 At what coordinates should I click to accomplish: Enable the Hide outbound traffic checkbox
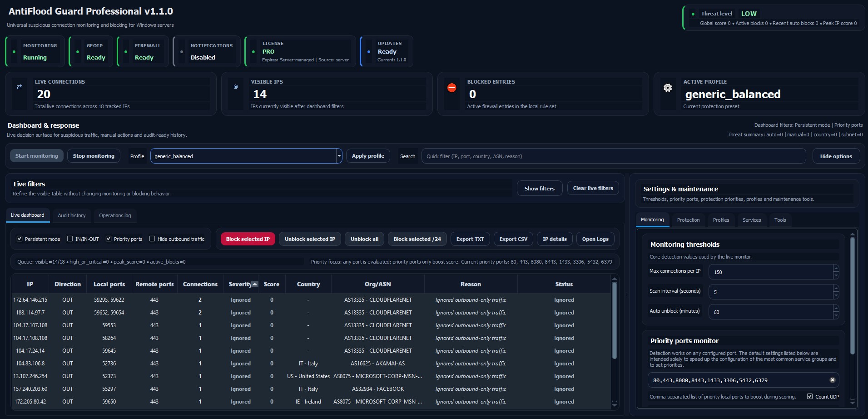point(152,239)
